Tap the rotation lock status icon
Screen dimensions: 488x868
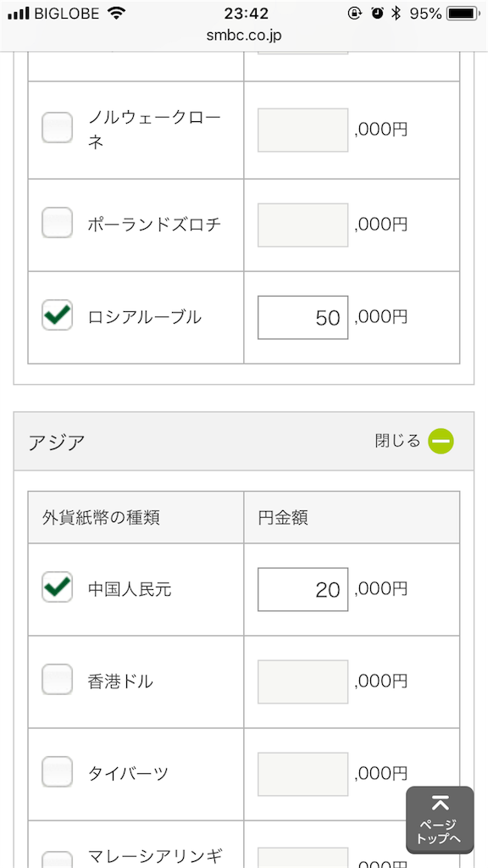pos(355,14)
